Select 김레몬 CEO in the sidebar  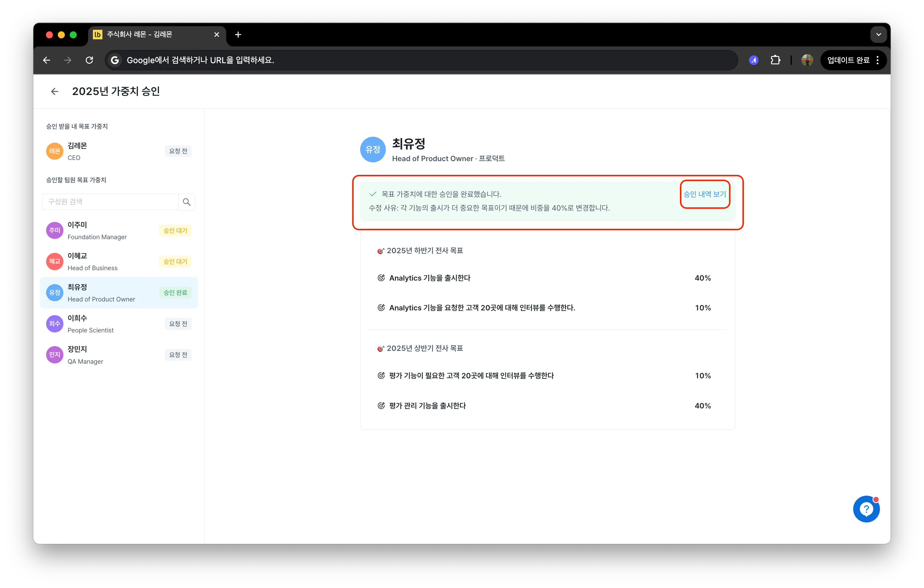[118, 151]
